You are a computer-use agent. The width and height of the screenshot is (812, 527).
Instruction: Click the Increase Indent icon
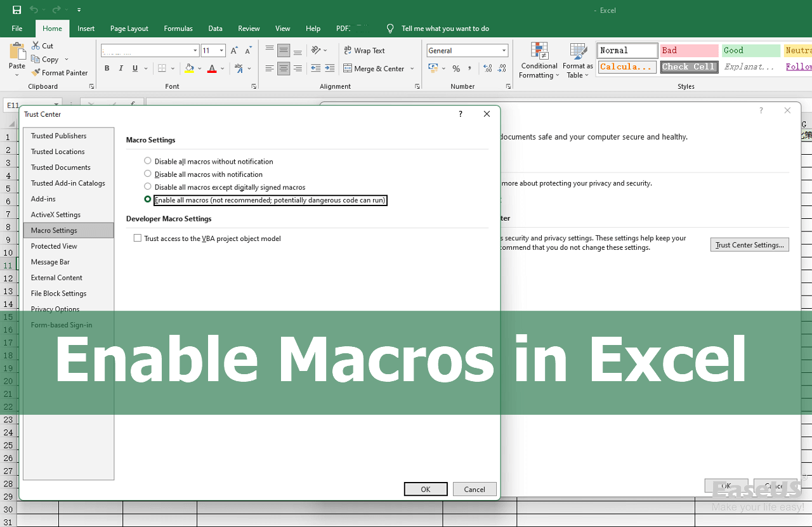point(329,68)
